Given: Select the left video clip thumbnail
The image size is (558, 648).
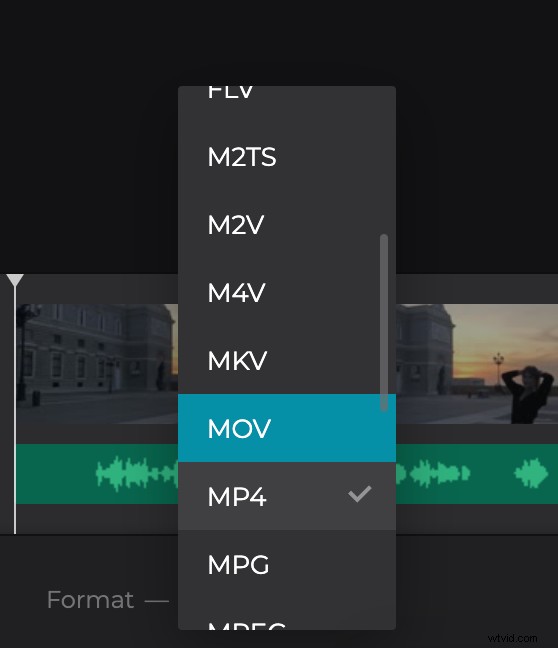Looking at the screenshot, I should pos(98,364).
